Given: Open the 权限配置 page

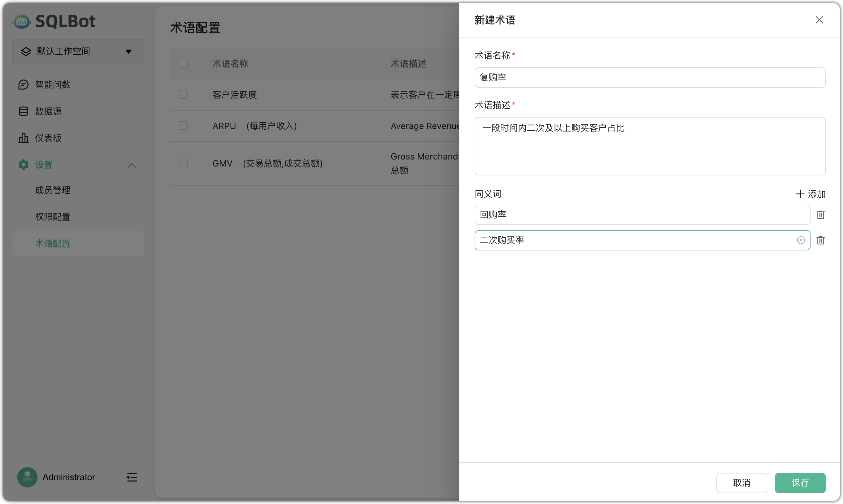Looking at the screenshot, I should pos(53,216).
